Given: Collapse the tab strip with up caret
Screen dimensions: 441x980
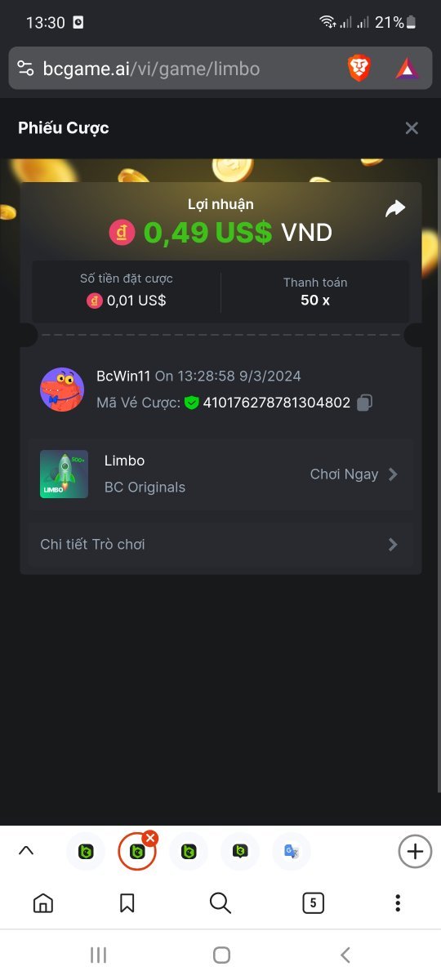Looking at the screenshot, I should (x=26, y=851).
